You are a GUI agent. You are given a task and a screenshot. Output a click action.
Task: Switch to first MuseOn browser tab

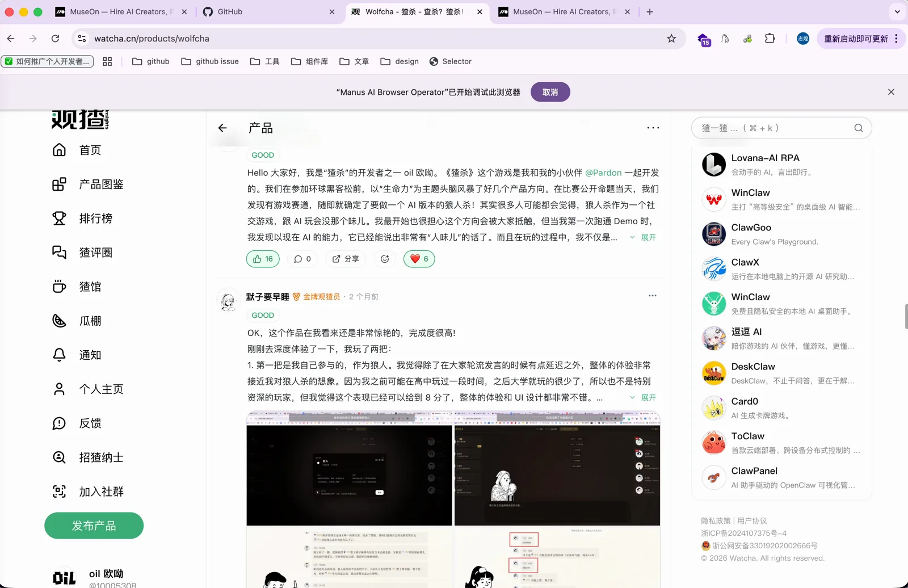pos(121,11)
